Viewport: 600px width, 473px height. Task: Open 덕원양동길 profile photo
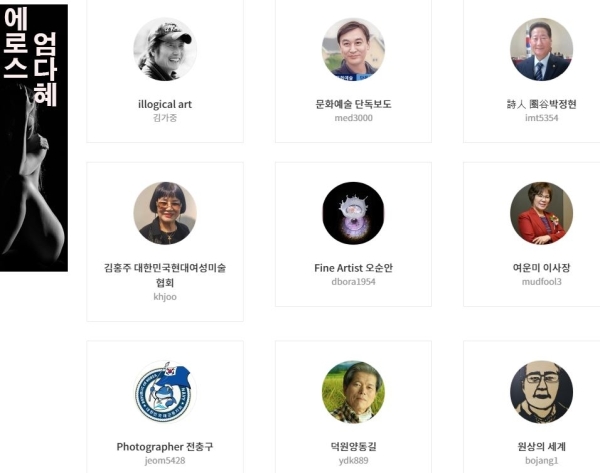point(353,392)
